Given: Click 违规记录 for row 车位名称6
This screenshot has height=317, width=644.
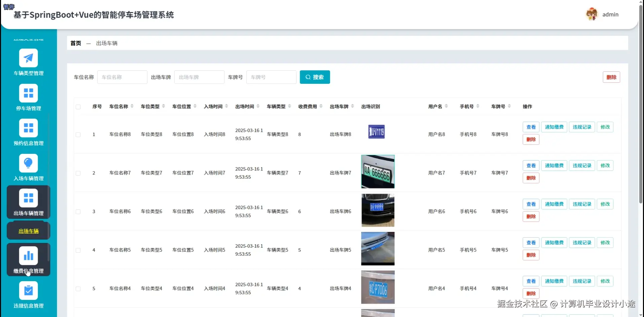Looking at the screenshot, I should tap(582, 204).
